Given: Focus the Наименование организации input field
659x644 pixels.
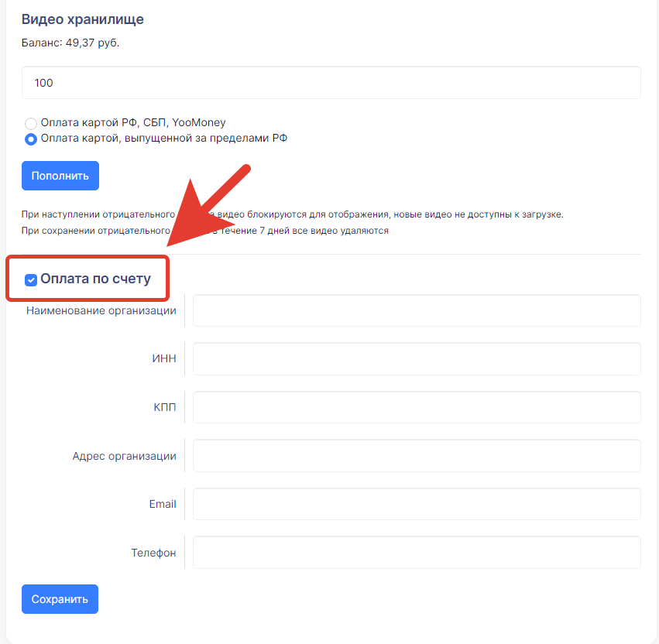Looking at the screenshot, I should click(x=417, y=310).
